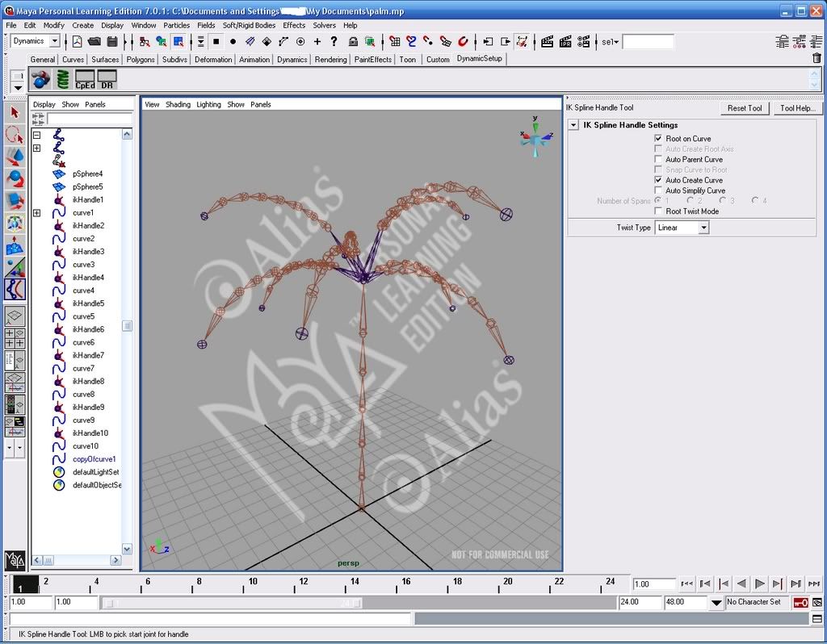Open the Particles menu

[176, 25]
